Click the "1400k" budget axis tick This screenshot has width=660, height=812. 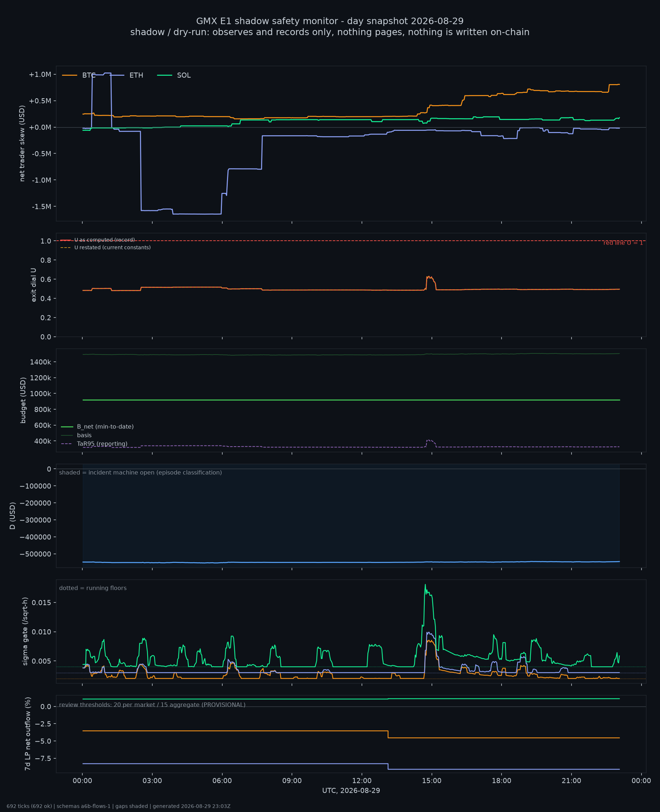[x=41, y=362]
